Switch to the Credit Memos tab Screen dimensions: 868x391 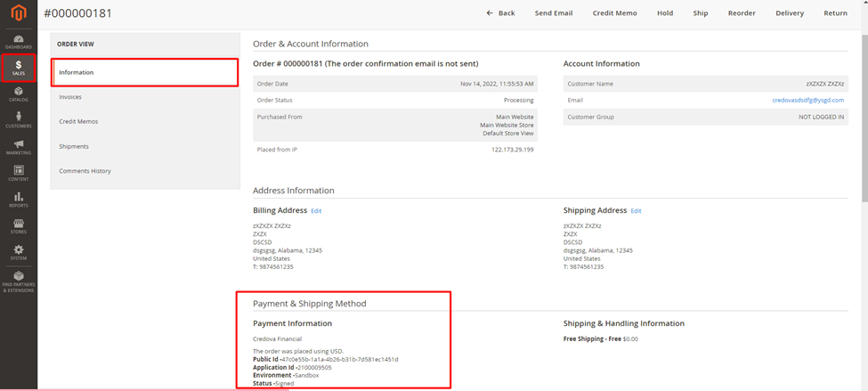pyautogui.click(x=145, y=121)
